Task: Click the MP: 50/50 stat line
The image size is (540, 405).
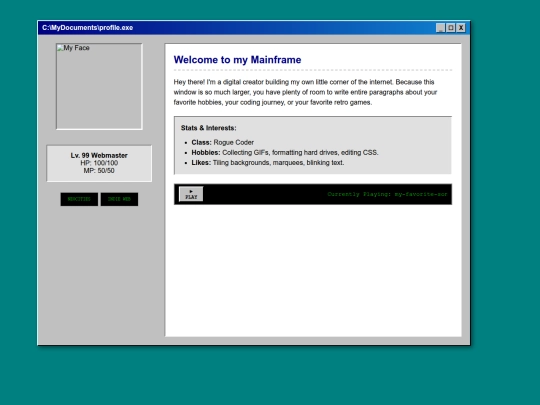Action: [99, 170]
